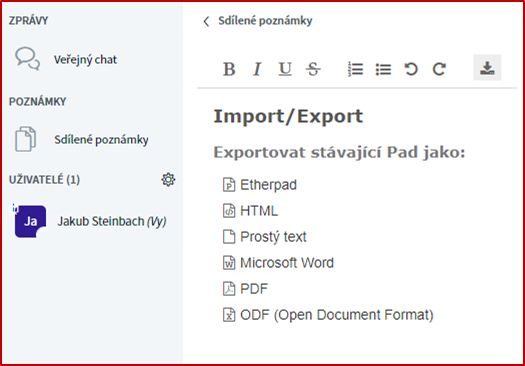The image size is (525, 366).
Task: Open user management gear settings
Action: pyautogui.click(x=168, y=180)
